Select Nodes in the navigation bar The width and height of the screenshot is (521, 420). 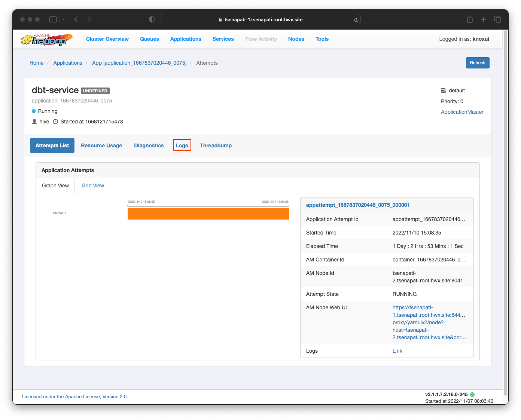(296, 39)
